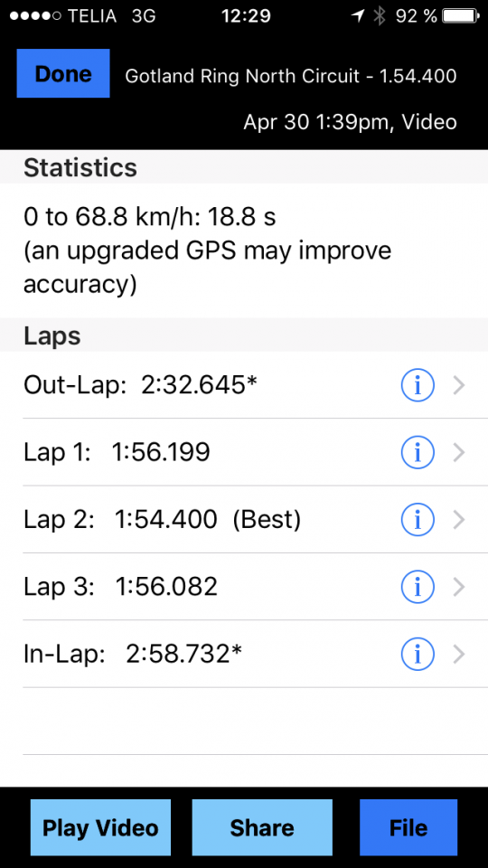
Task: Tap the info icon for Out-Lap
Action: point(418,385)
